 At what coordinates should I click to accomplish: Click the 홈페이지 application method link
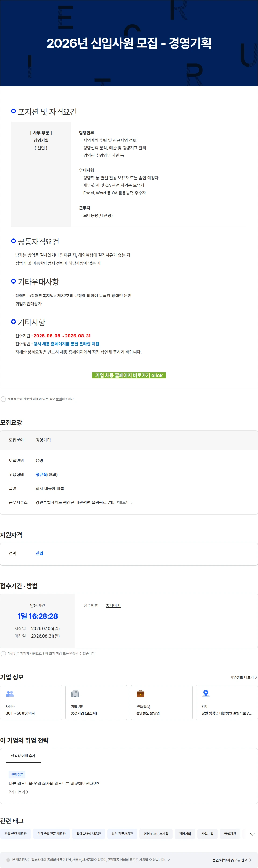pyautogui.click(x=113, y=605)
